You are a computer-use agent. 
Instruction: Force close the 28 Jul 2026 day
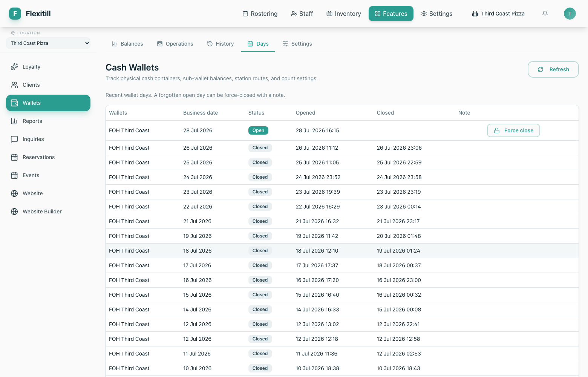(x=513, y=130)
